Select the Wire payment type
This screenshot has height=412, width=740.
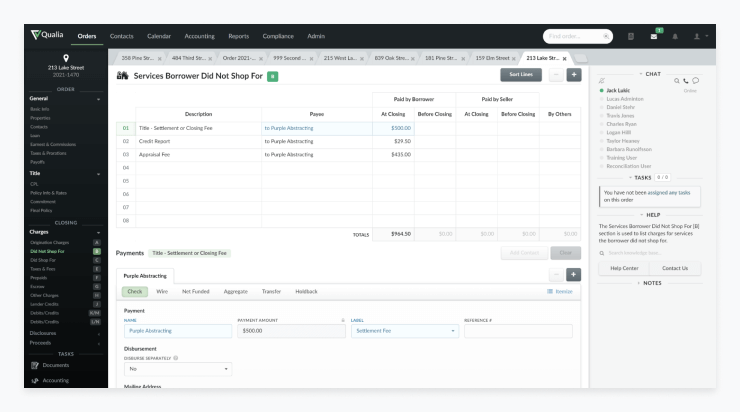tap(162, 291)
